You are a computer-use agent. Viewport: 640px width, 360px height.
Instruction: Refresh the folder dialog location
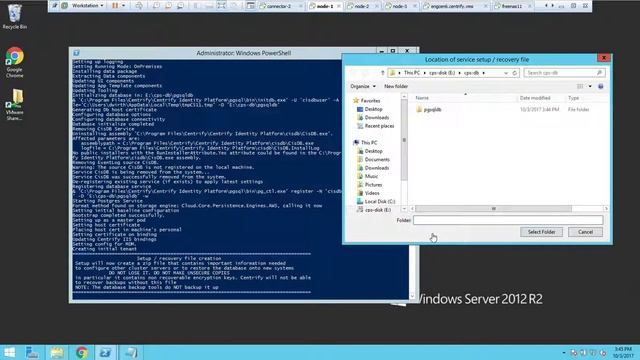(x=514, y=73)
